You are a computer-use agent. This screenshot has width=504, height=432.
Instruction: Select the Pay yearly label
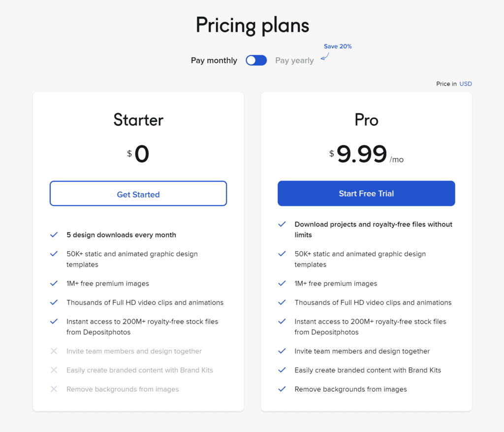pyautogui.click(x=294, y=61)
